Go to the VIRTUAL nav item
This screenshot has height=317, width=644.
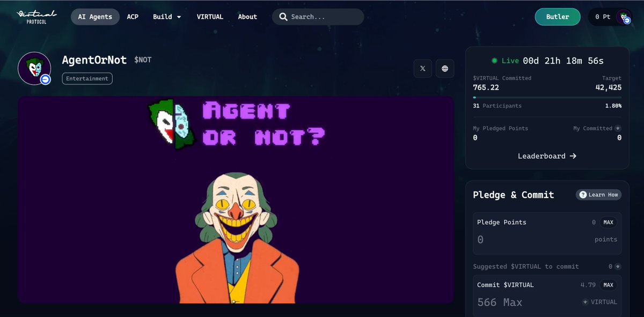210,17
